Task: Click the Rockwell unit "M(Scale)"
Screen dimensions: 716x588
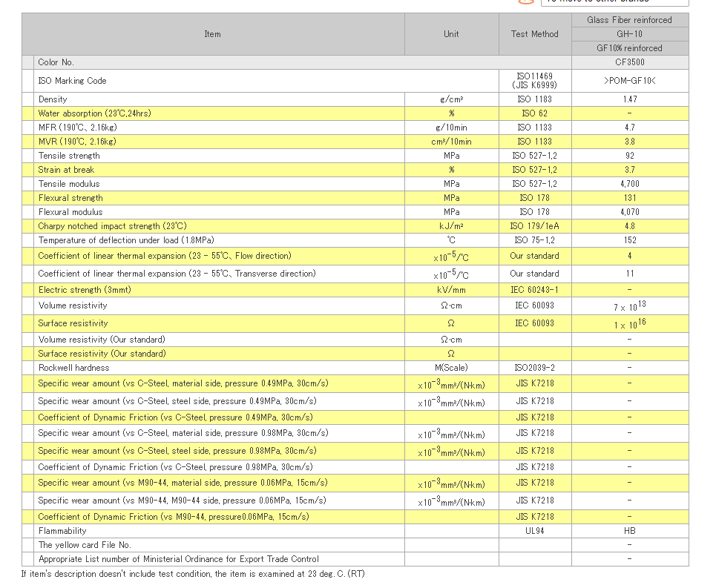Action: pos(451,368)
